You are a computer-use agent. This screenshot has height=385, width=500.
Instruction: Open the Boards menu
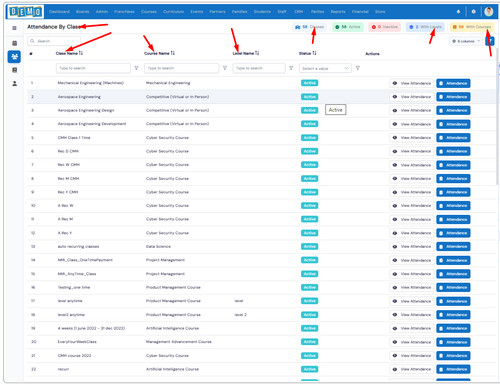click(x=83, y=12)
